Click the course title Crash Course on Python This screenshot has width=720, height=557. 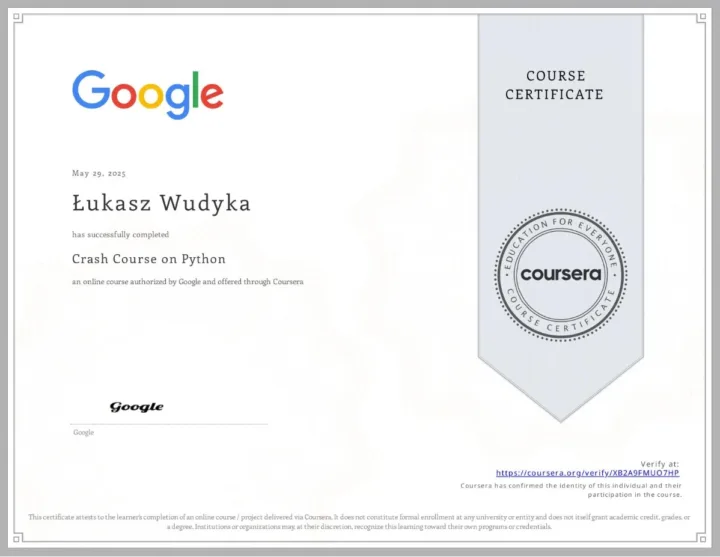(149, 259)
